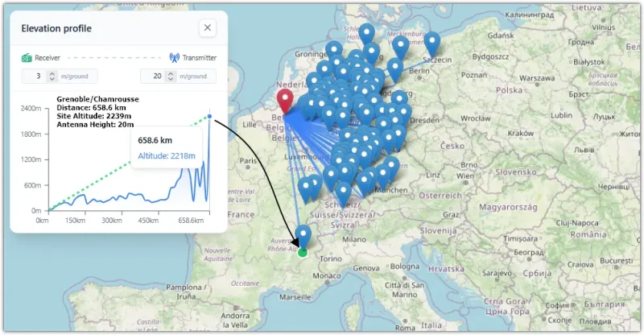The height and width of the screenshot is (335, 644).
Task: Decrease receiver height with down arrow
Action: coord(52,78)
